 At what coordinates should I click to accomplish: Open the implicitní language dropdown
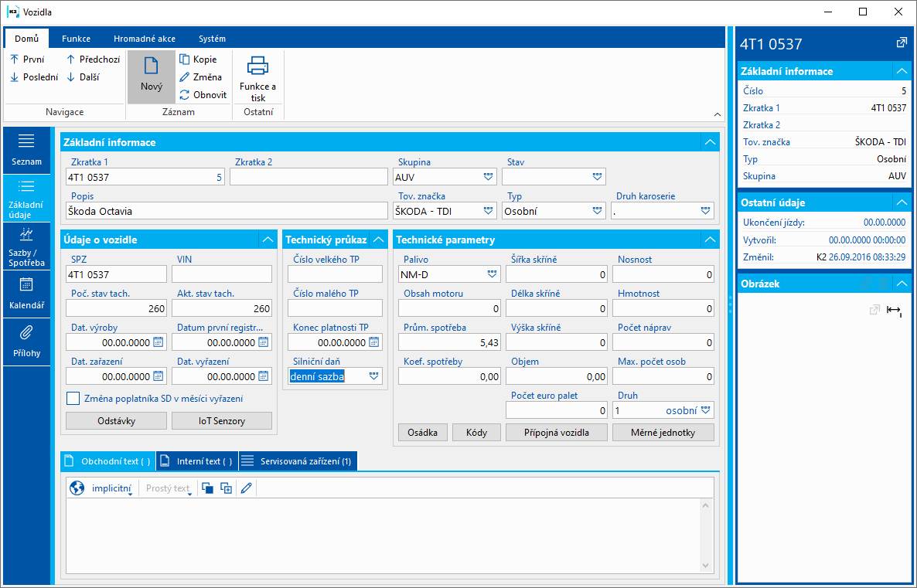[x=111, y=488]
